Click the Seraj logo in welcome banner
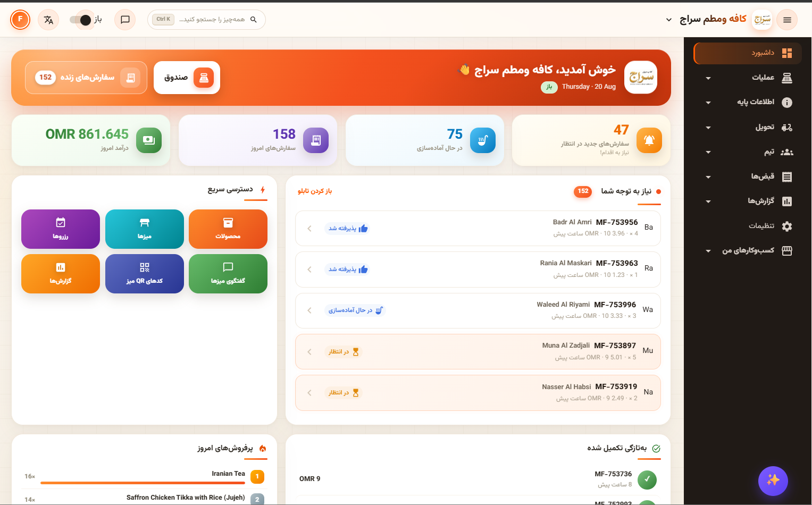Screen dimensions: 812x505 point(641,77)
